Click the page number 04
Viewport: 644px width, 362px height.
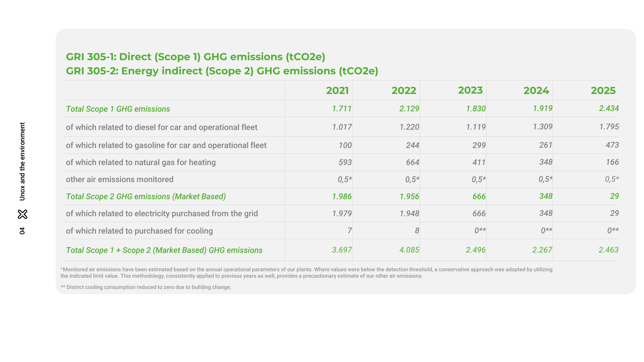[22, 231]
